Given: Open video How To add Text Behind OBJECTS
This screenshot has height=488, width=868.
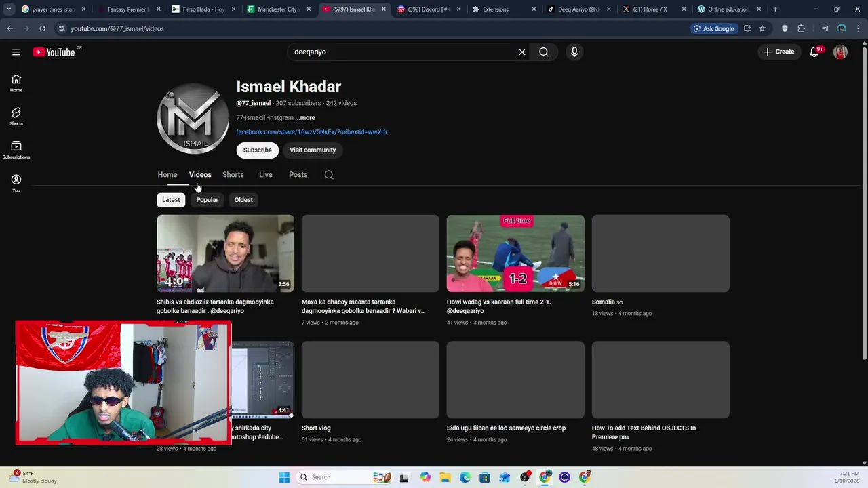Looking at the screenshot, I should (x=644, y=432).
